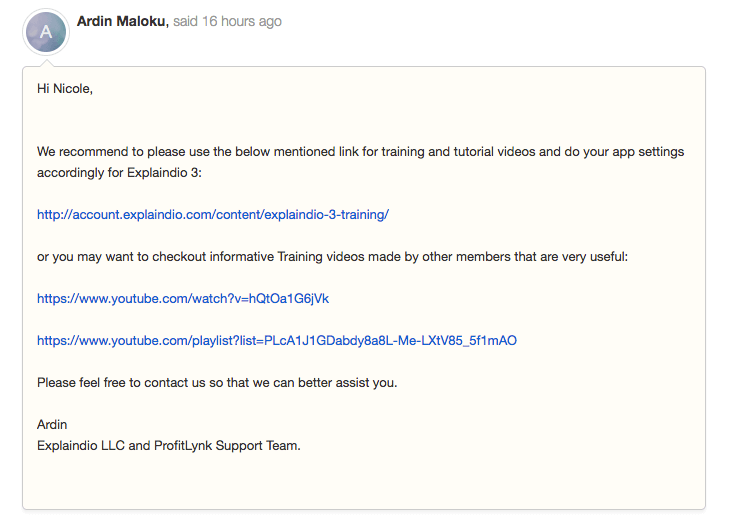Click the "Hi Nicole," greeting line
The image size is (731, 527).
(65, 89)
